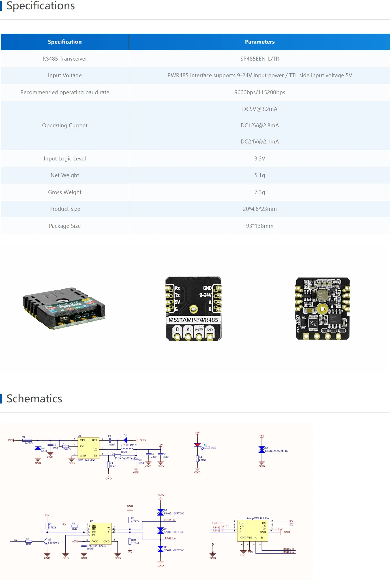Viewport: 390px width, 588px height.
Task: Click the Input Voltage row label
Action: tap(65, 75)
